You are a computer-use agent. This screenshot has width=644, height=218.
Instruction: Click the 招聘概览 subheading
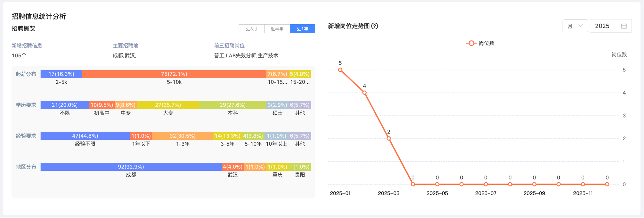point(23,28)
